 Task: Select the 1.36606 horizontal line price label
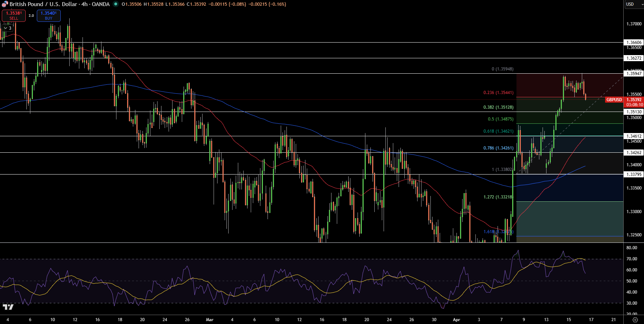pyautogui.click(x=634, y=42)
